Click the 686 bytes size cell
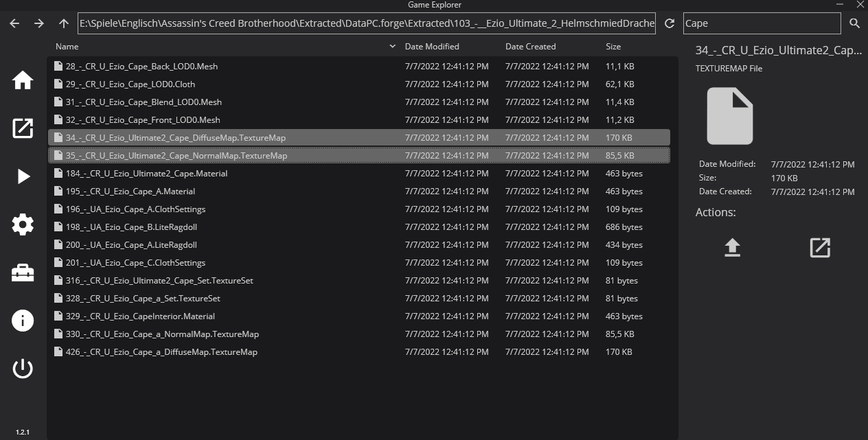This screenshot has width=868, height=440. [624, 227]
